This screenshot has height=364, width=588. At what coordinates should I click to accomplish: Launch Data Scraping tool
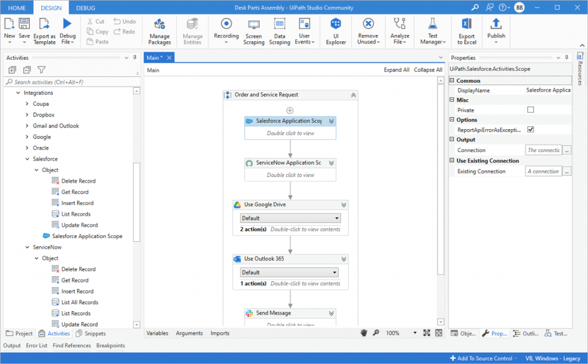click(280, 32)
